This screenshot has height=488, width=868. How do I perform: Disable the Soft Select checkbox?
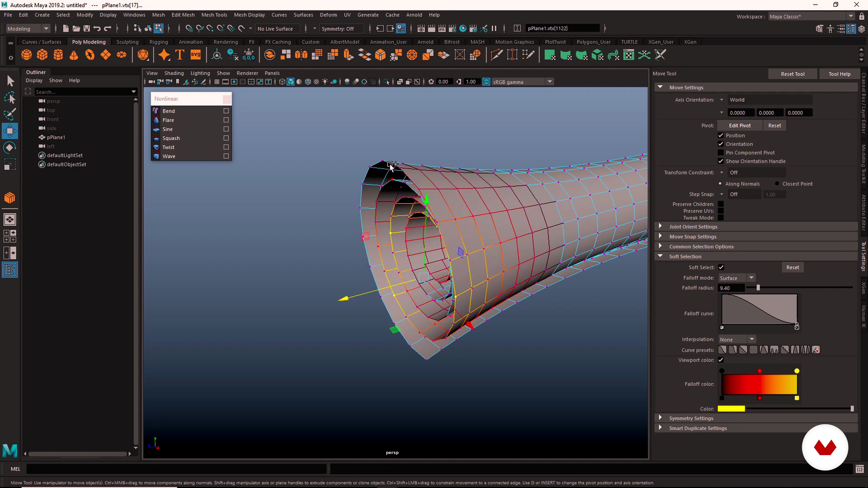point(721,267)
